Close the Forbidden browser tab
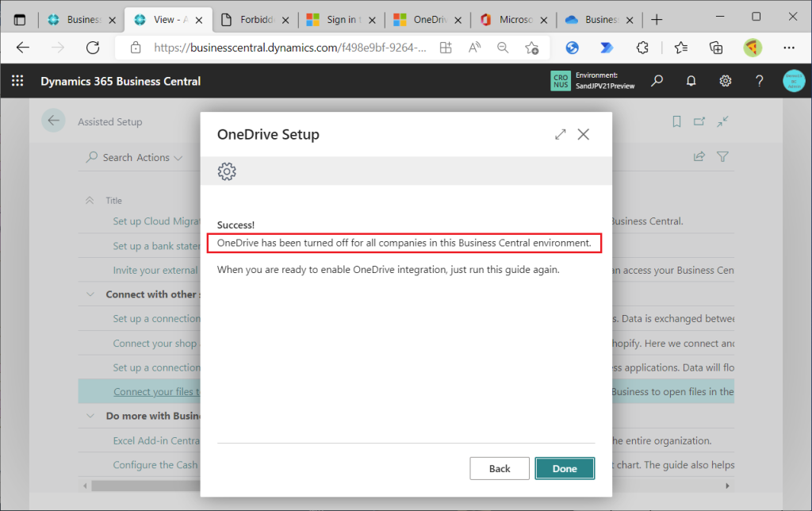812x511 pixels. click(x=285, y=20)
